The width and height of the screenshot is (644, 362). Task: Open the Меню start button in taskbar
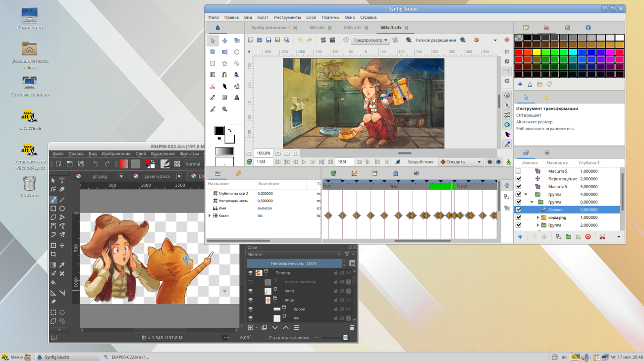coord(12,357)
